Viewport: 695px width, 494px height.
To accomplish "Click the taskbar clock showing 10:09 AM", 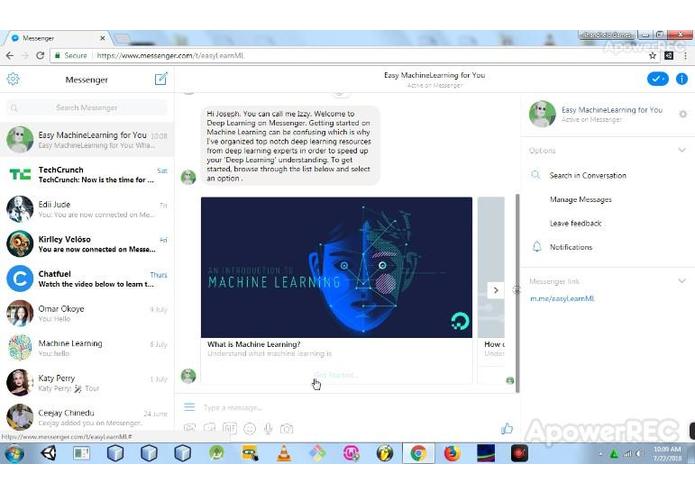I will click(667, 453).
